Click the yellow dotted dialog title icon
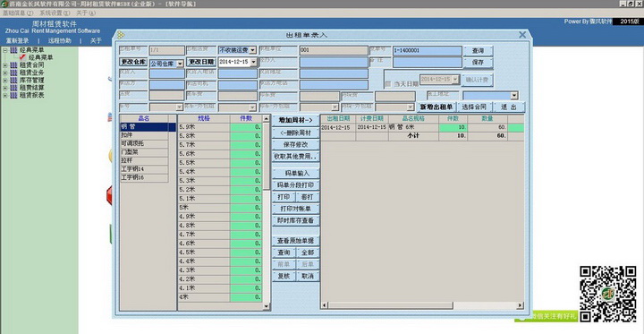The image size is (644, 334). tap(121, 35)
